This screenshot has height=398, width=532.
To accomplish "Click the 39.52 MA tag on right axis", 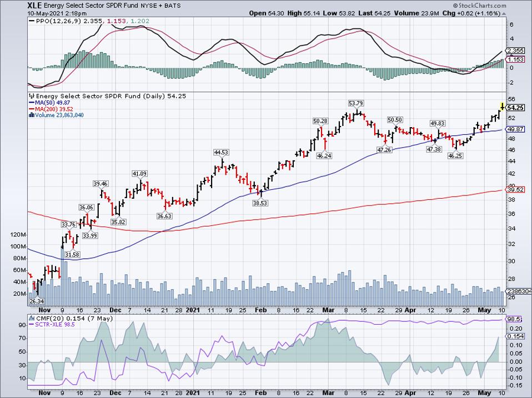I will pyautogui.click(x=515, y=189).
